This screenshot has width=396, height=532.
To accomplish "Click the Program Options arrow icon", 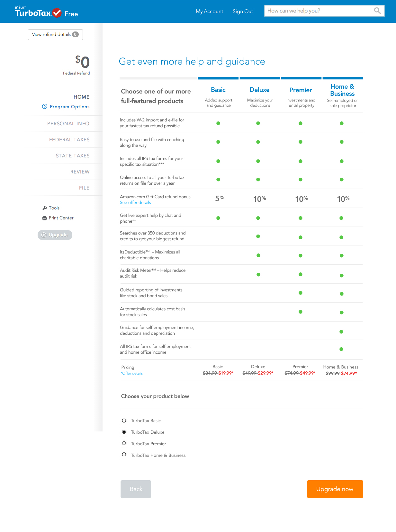I will (x=45, y=107).
